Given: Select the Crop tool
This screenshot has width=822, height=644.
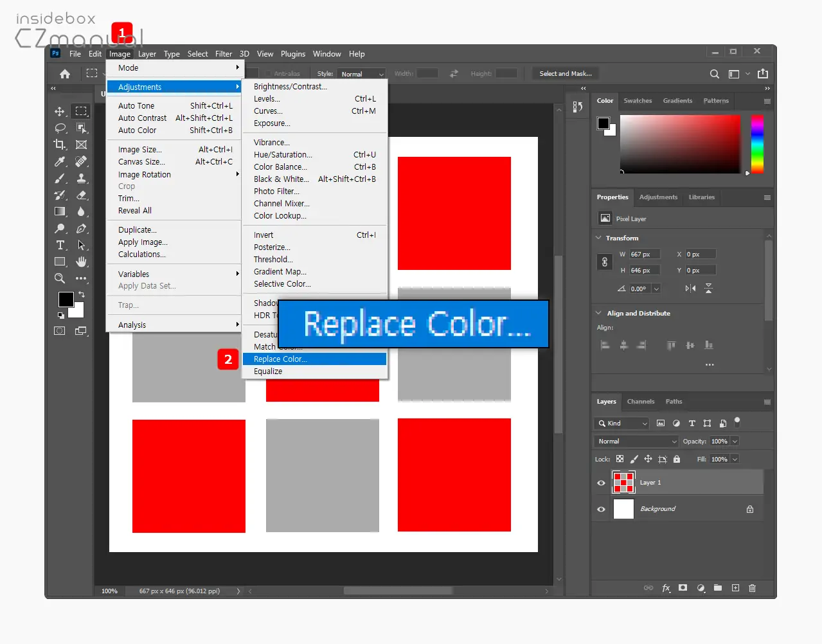Looking at the screenshot, I should pos(60,145).
